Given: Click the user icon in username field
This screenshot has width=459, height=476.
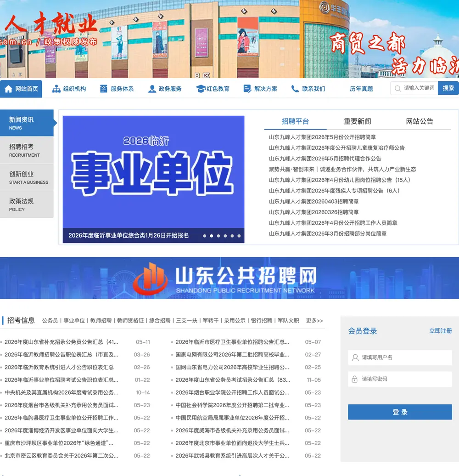Looking at the screenshot, I should pyautogui.click(x=355, y=357).
